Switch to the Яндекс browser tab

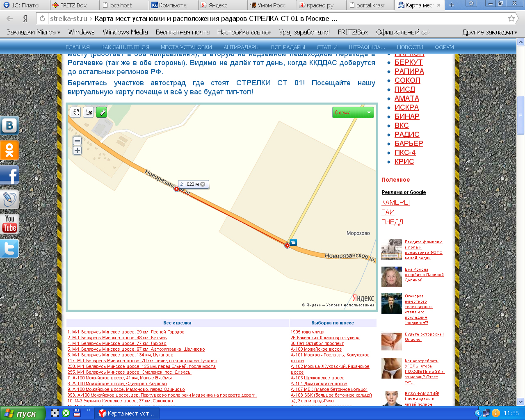pos(223,5)
